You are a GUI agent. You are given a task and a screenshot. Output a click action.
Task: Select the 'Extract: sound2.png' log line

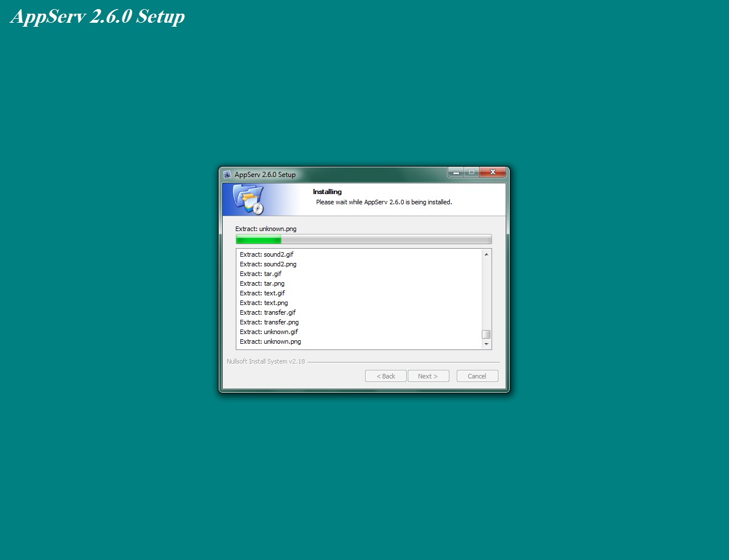click(x=268, y=264)
